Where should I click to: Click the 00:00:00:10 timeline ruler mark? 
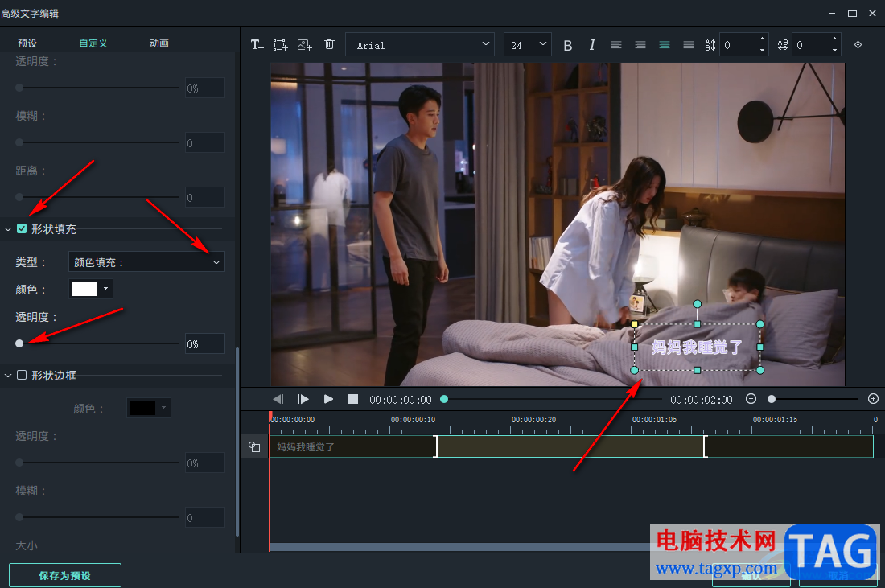414,420
